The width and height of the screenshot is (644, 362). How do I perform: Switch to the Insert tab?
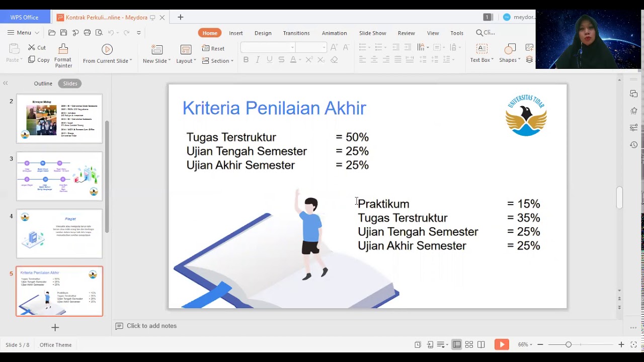(236, 33)
